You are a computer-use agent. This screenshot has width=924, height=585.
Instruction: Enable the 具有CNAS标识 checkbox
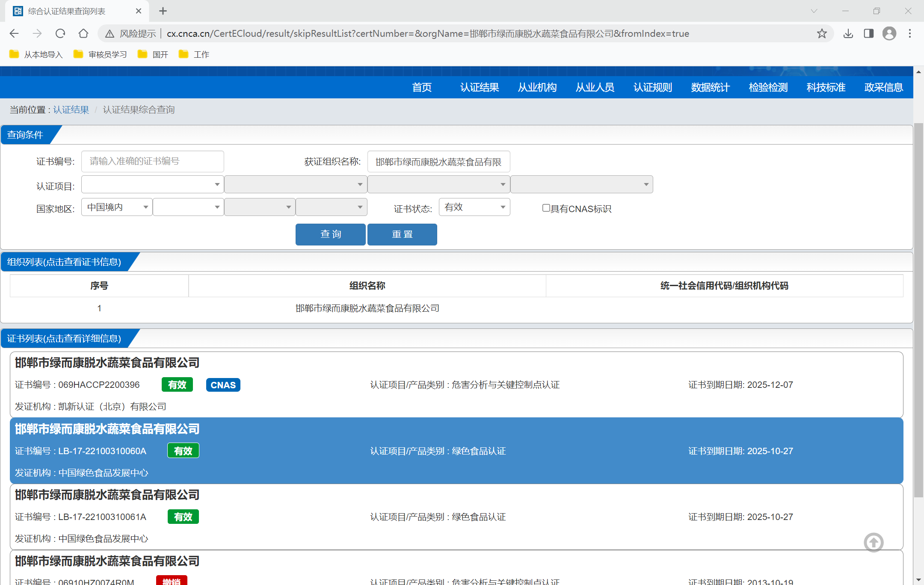click(546, 208)
